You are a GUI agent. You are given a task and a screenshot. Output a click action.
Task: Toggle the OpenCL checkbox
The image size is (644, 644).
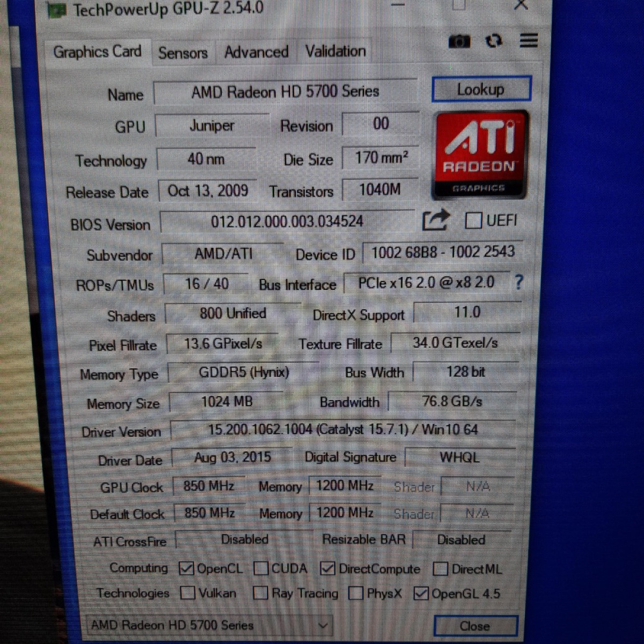click(x=186, y=568)
